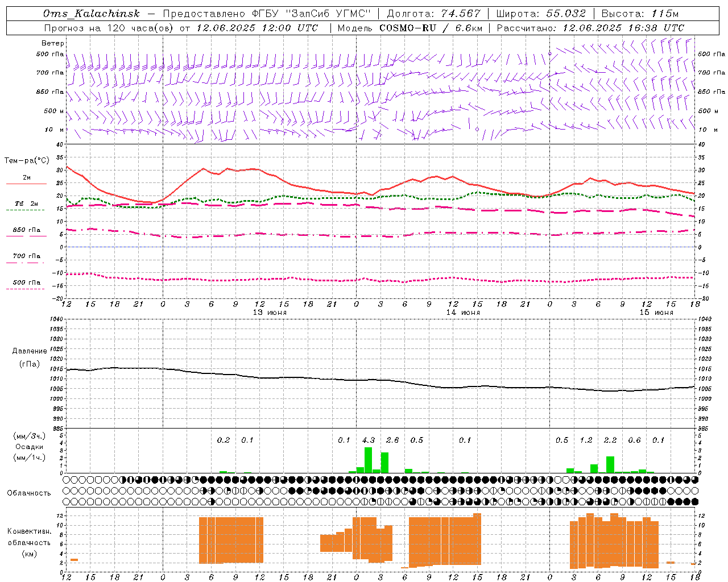
Task: Click the Тем-ра(°C) panel label
Action: tap(27, 161)
